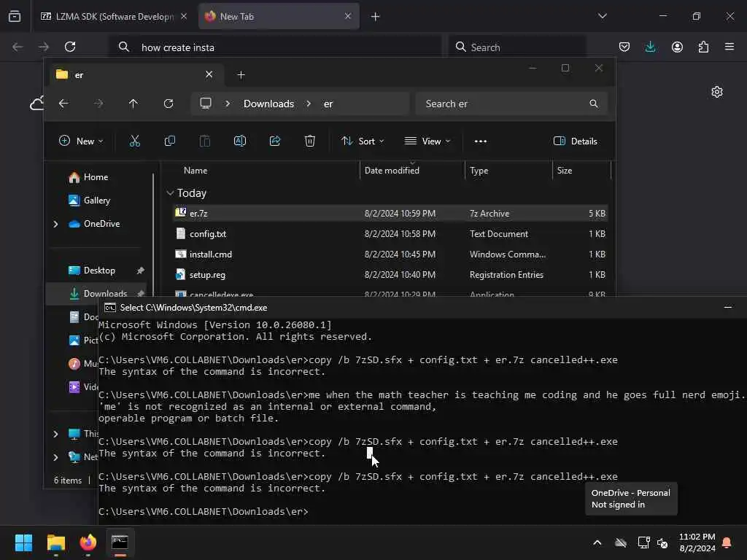
Task: Select the er.7z archive file
Action: click(x=390, y=214)
